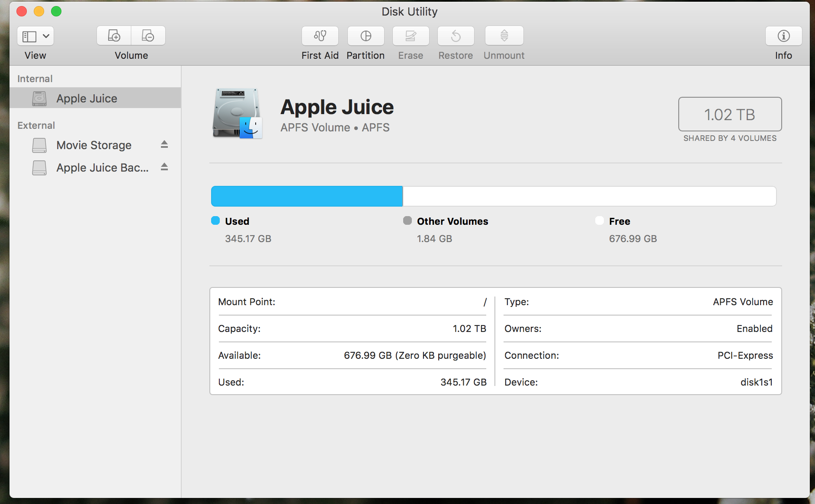This screenshot has height=504, width=815.
Task: Click the Info toolbar label
Action: [783, 55]
